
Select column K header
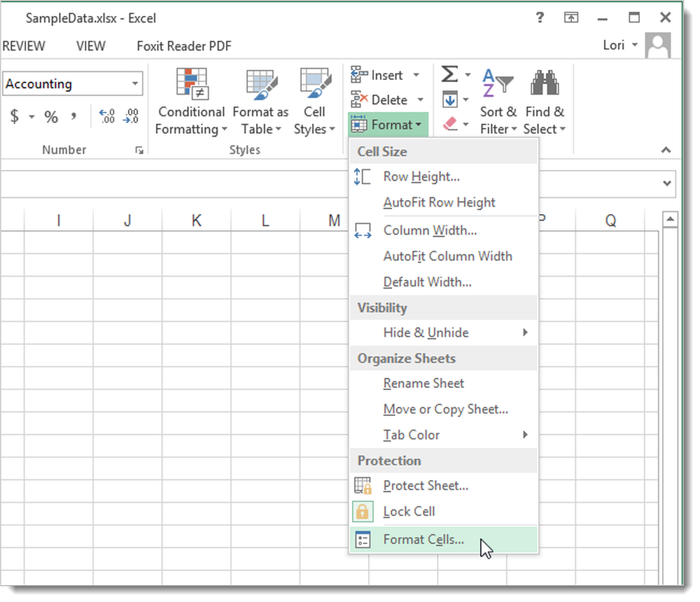tap(197, 220)
